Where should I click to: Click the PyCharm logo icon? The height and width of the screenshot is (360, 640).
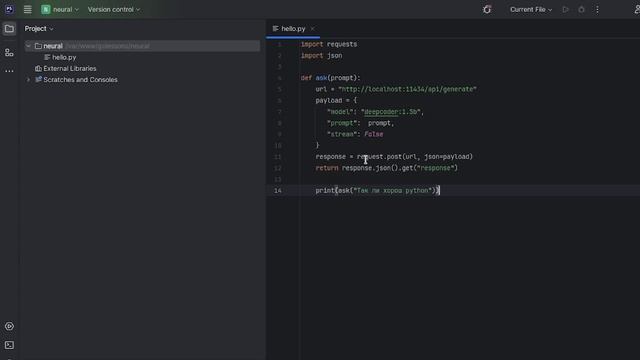pyautogui.click(x=9, y=9)
